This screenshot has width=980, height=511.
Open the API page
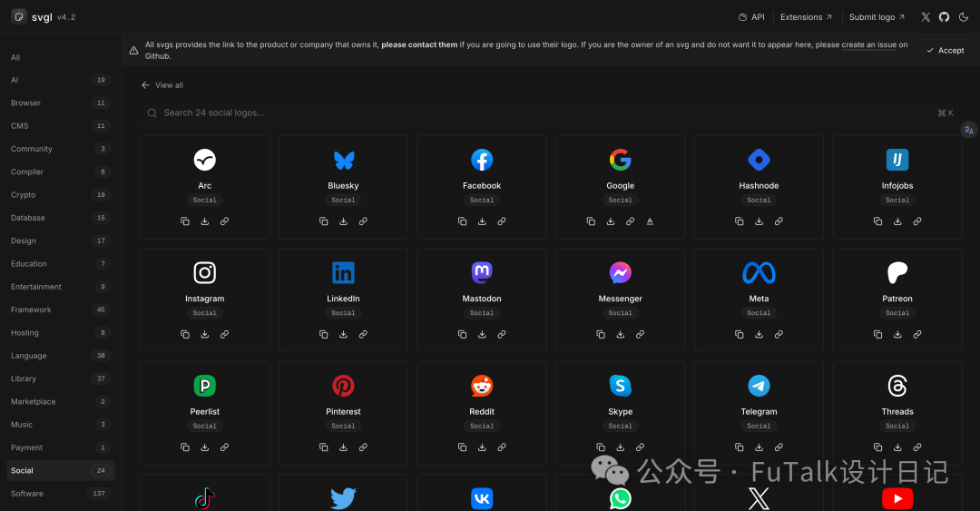(751, 17)
